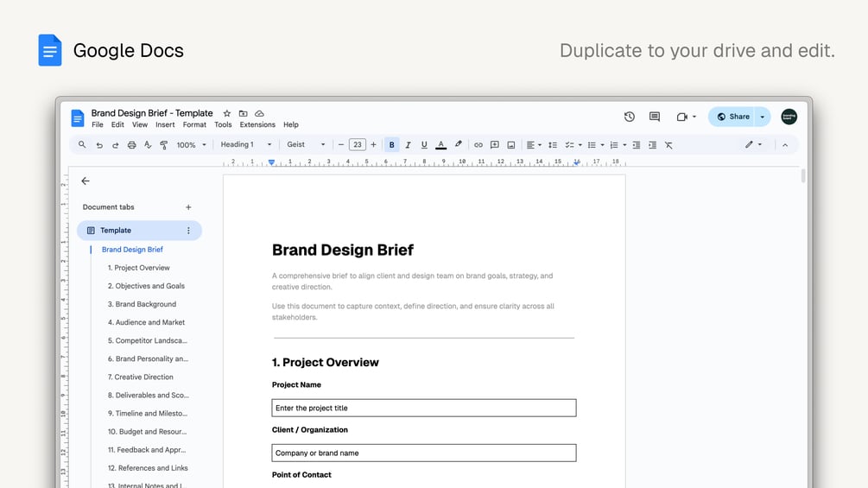Image resolution: width=868 pixels, height=488 pixels.
Task: Click the font size field showing 23
Action: click(358, 144)
